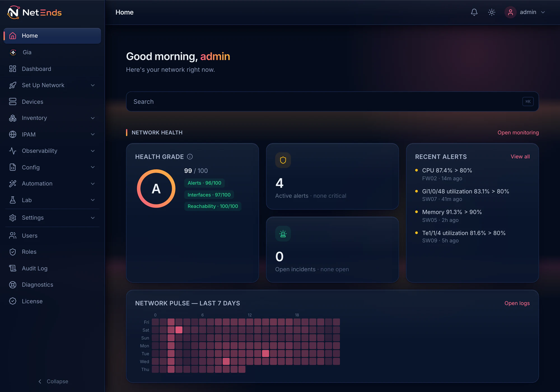Screen dimensions: 560x392
Task: Click the Set Up Network rocket icon
Action: [x=13, y=85]
